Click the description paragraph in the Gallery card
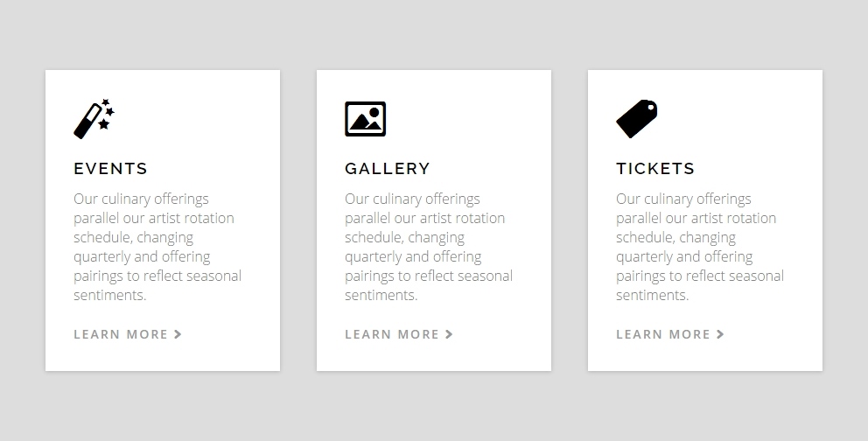This screenshot has height=441, width=868. click(429, 247)
